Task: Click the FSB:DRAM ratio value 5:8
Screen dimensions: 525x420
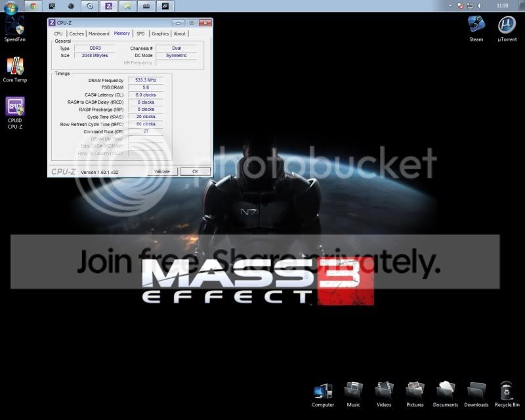Action: (146, 87)
